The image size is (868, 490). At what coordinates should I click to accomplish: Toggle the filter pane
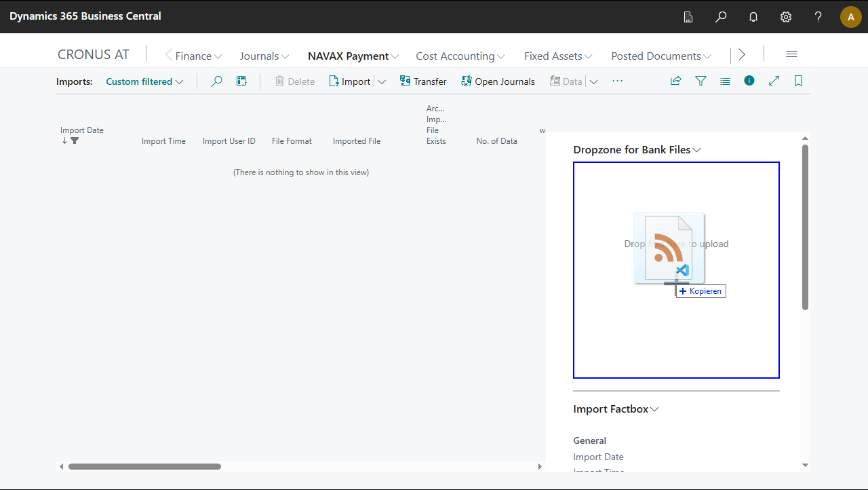(701, 81)
